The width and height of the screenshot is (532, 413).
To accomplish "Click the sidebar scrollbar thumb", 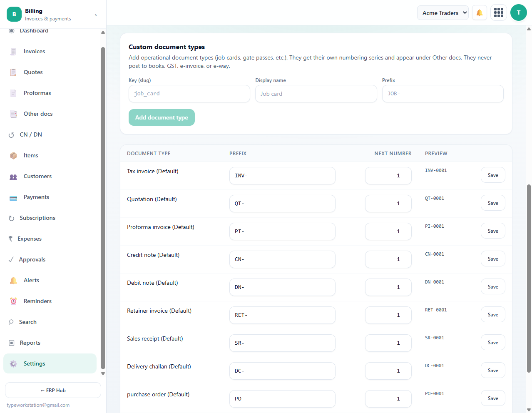I will point(103,208).
